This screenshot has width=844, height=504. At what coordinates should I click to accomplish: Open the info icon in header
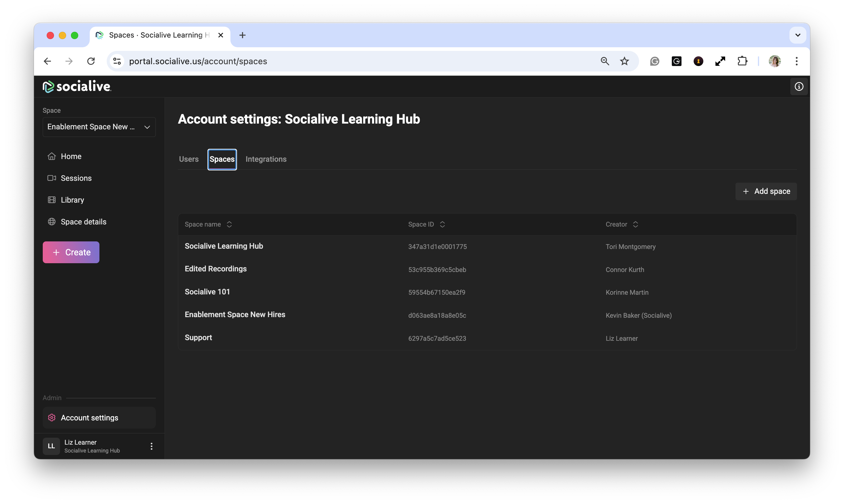click(799, 87)
